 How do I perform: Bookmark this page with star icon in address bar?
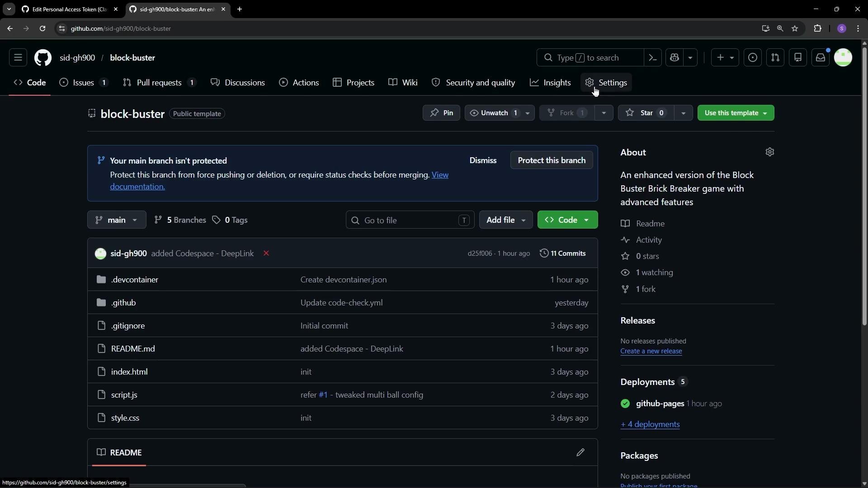click(x=795, y=28)
